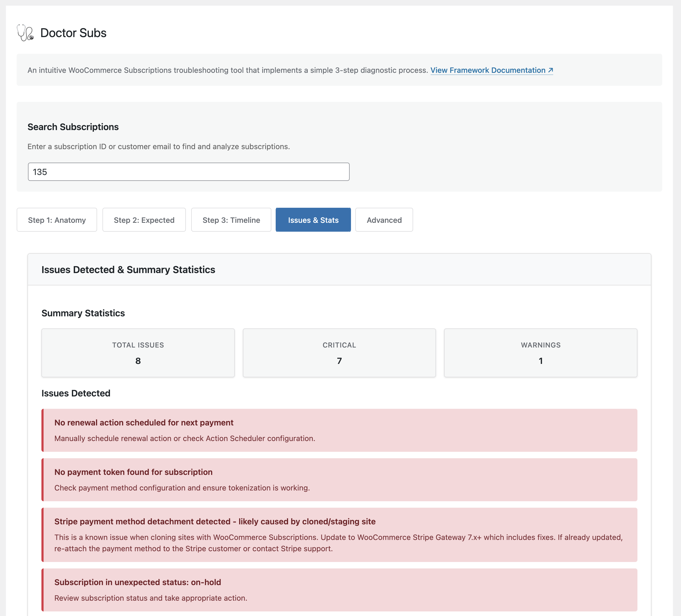Click the Critical count card showing 7
This screenshot has width=681, height=616.
click(x=339, y=352)
